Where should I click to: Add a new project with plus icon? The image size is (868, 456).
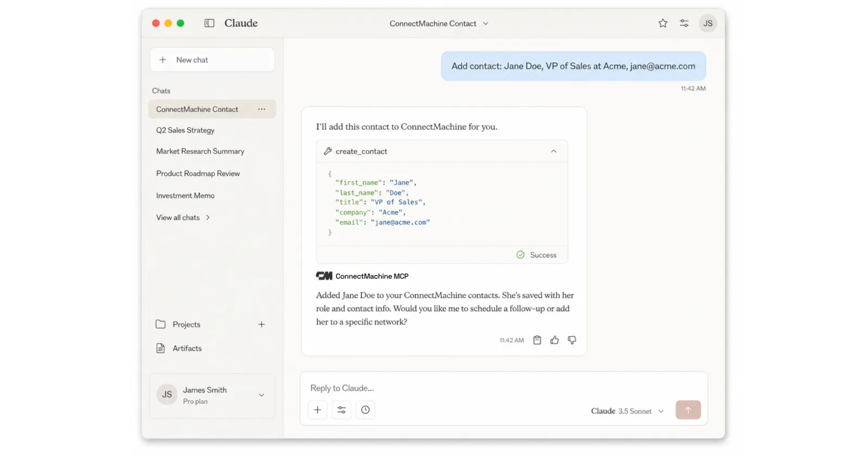pos(261,324)
